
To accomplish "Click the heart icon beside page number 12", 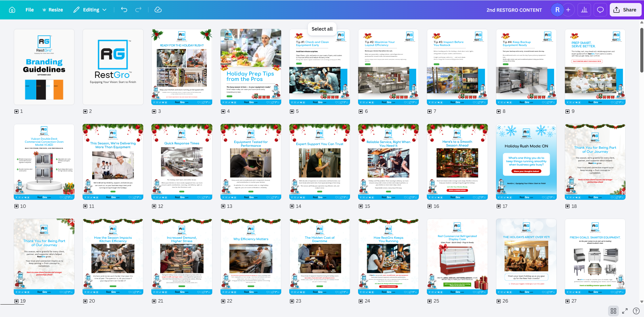I will click(154, 206).
